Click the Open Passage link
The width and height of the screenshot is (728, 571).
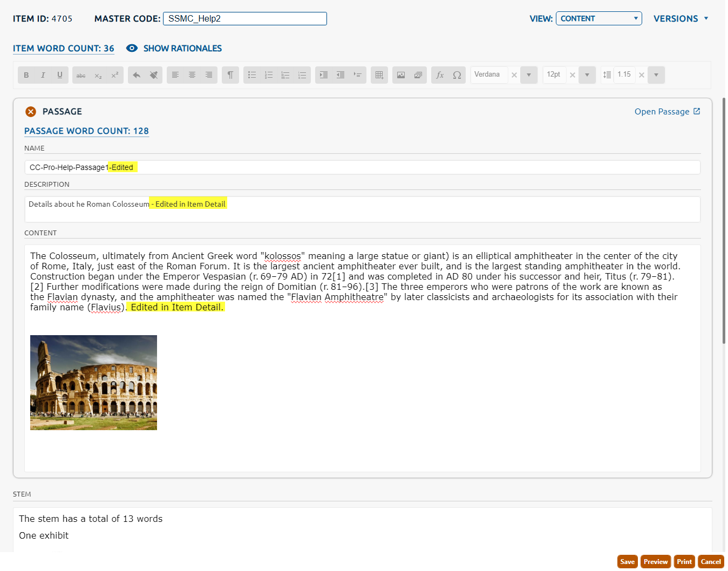coord(667,112)
